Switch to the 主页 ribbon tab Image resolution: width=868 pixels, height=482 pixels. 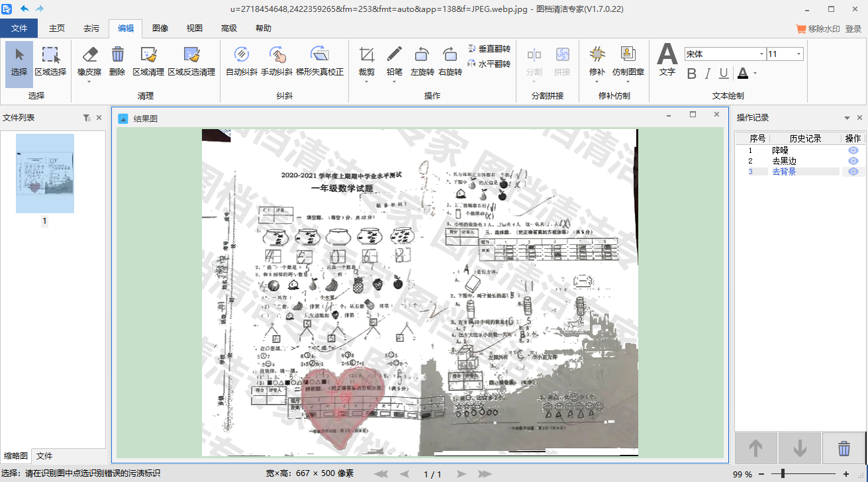tap(57, 28)
